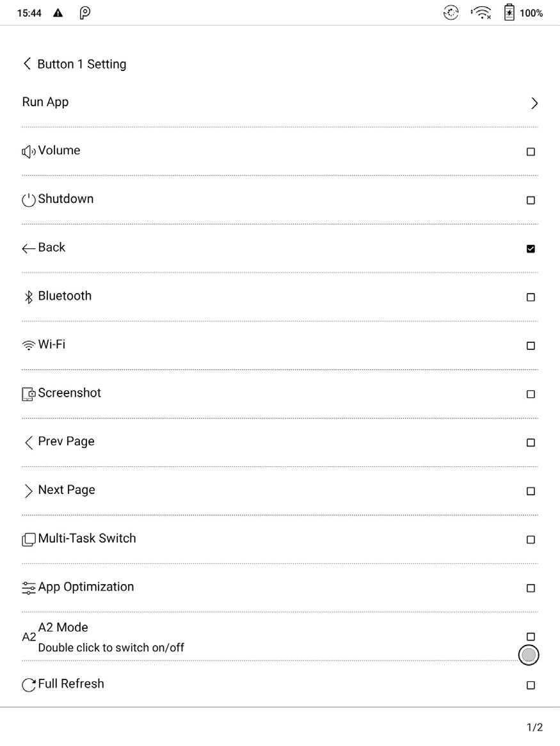The width and height of the screenshot is (560, 746).
Task: Tick the Screenshot checkbox
Action: click(531, 394)
